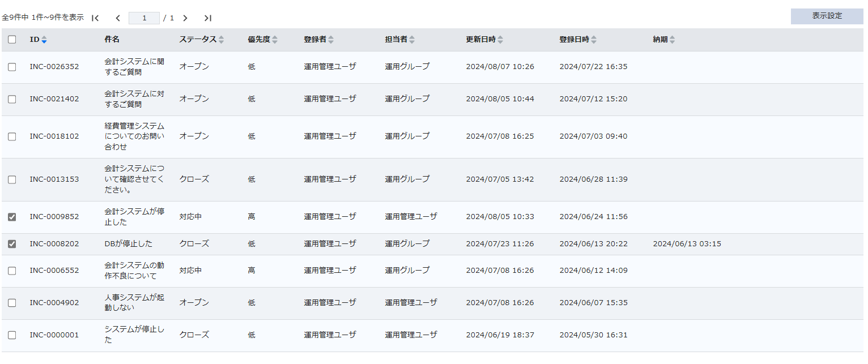Sort by 登録者 column sort icon
868x364 pixels.
click(x=331, y=40)
